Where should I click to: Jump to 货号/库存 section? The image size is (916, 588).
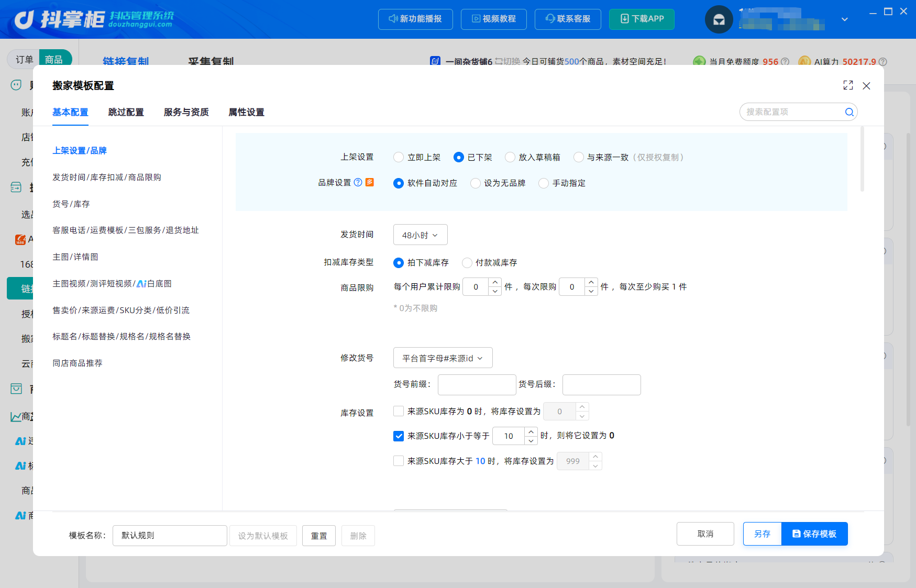coord(71,204)
